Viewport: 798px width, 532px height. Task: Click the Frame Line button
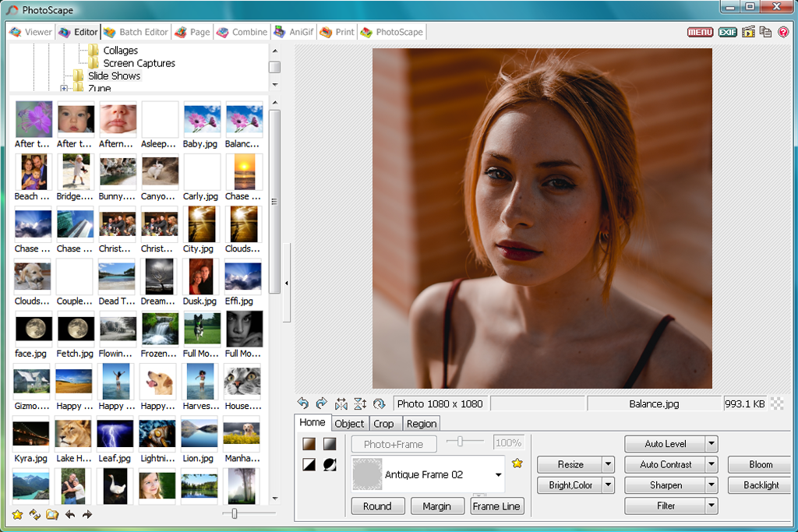[x=496, y=506]
